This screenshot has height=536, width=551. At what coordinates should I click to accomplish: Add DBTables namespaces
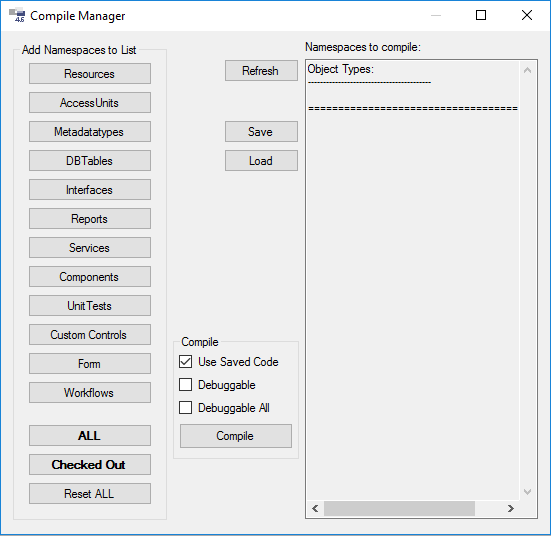(90, 161)
